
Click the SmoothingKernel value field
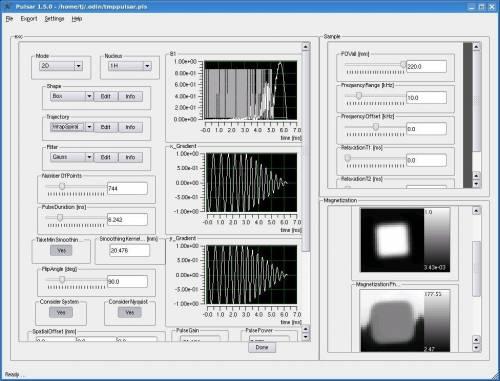(129, 250)
